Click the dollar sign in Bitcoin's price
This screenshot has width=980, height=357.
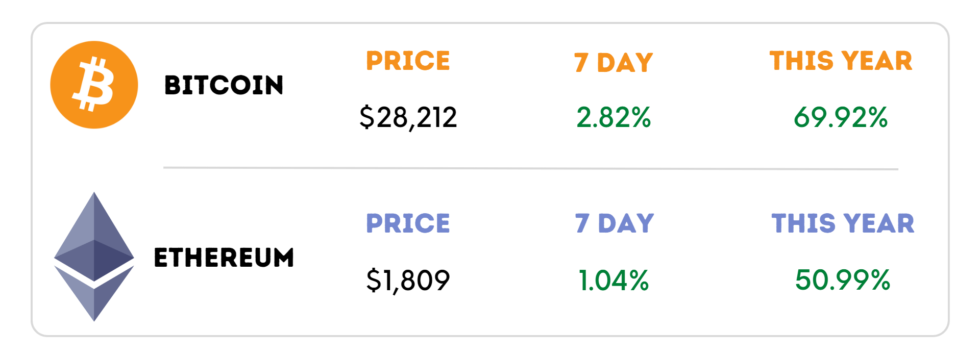[x=366, y=117]
